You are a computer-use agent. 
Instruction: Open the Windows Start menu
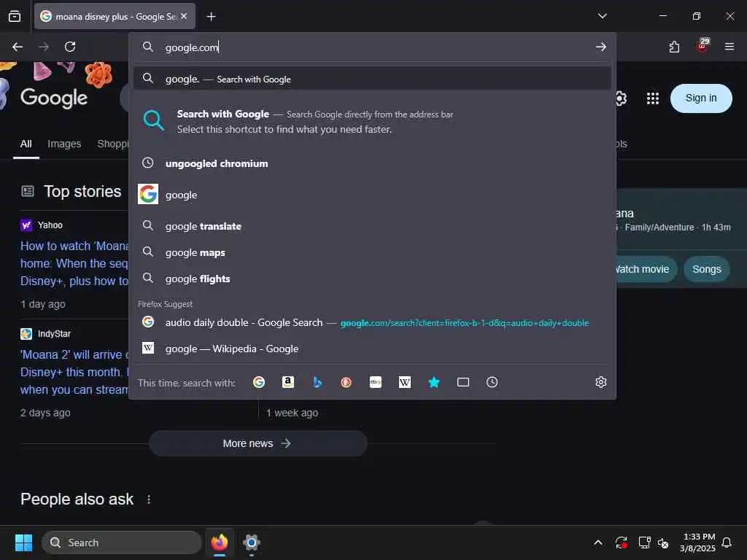(23, 542)
